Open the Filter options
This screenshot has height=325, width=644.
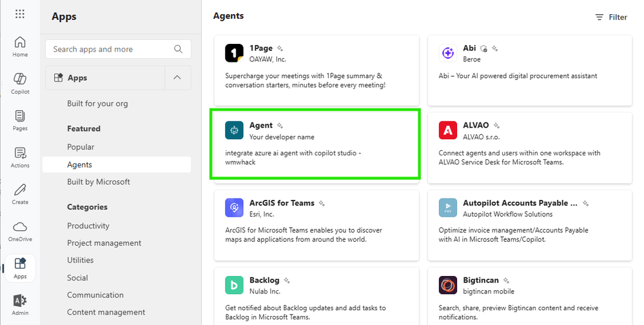tap(611, 17)
